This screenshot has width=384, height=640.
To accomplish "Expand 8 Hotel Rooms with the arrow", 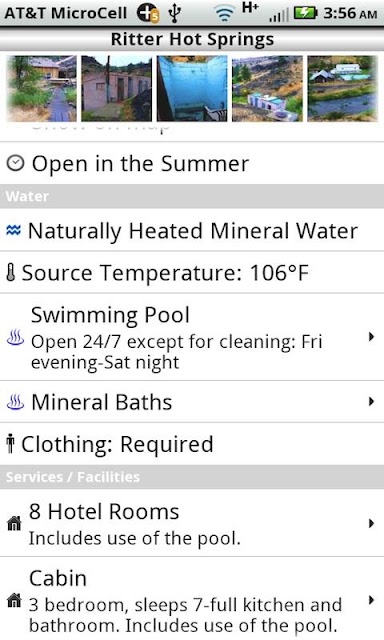I will click(371, 523).
